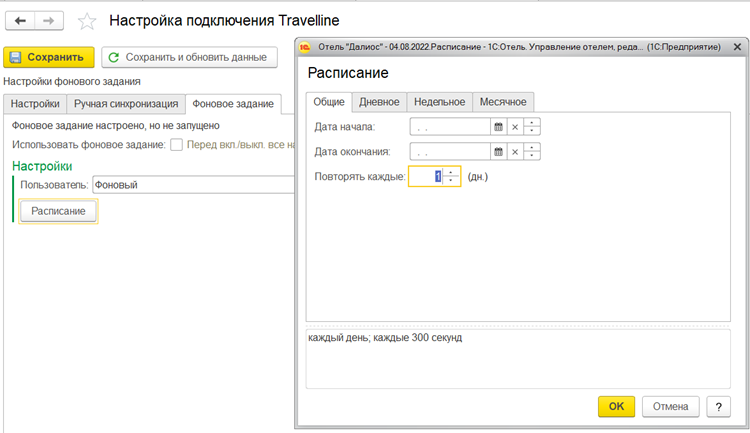Click the dialog title bar text
The width and height of the screenshot is (750, 433).
519,47
